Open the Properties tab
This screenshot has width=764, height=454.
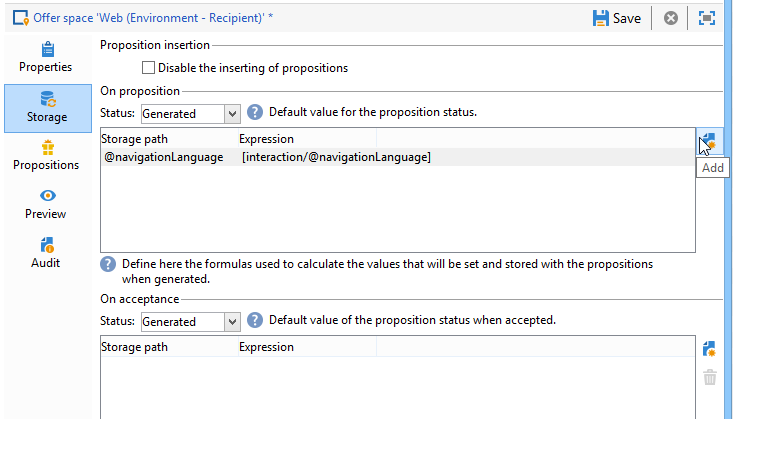pos(46,57)
